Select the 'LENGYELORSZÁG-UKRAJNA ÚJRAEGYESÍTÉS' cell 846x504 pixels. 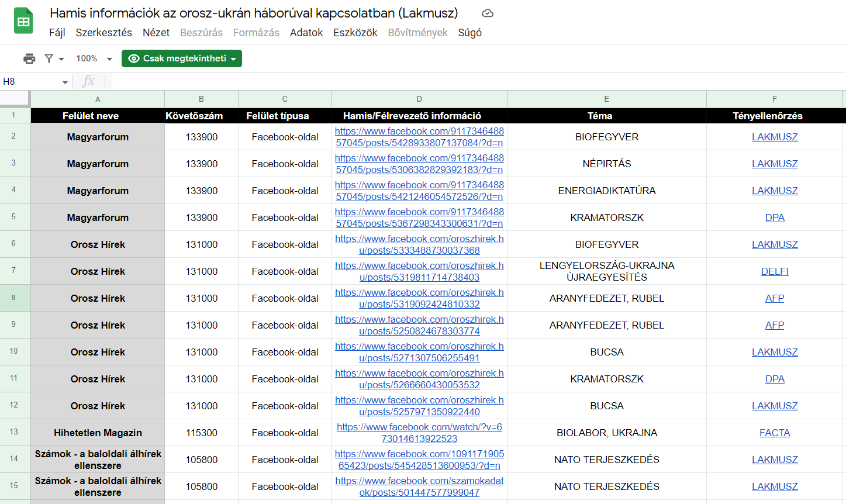point(607,271)
